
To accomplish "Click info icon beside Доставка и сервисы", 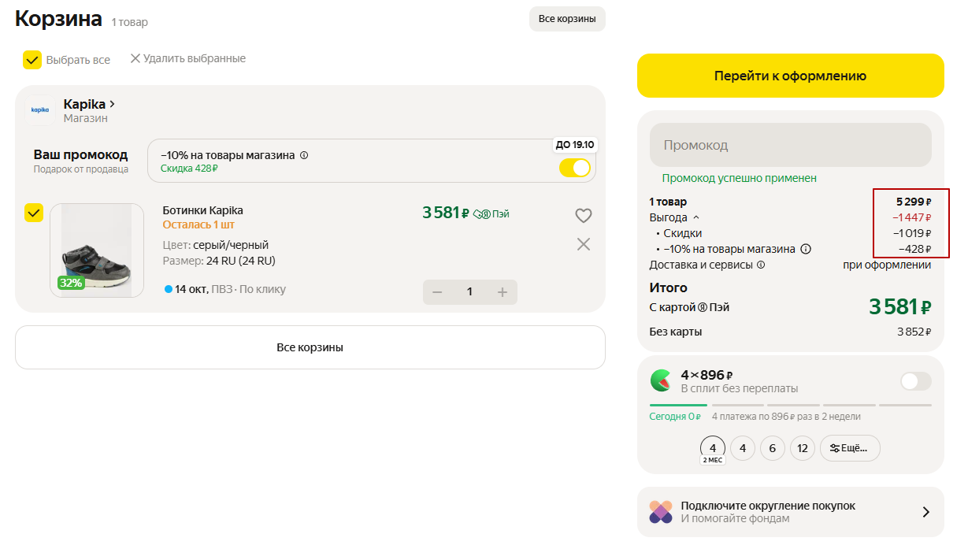I will [x=761, y=265].
